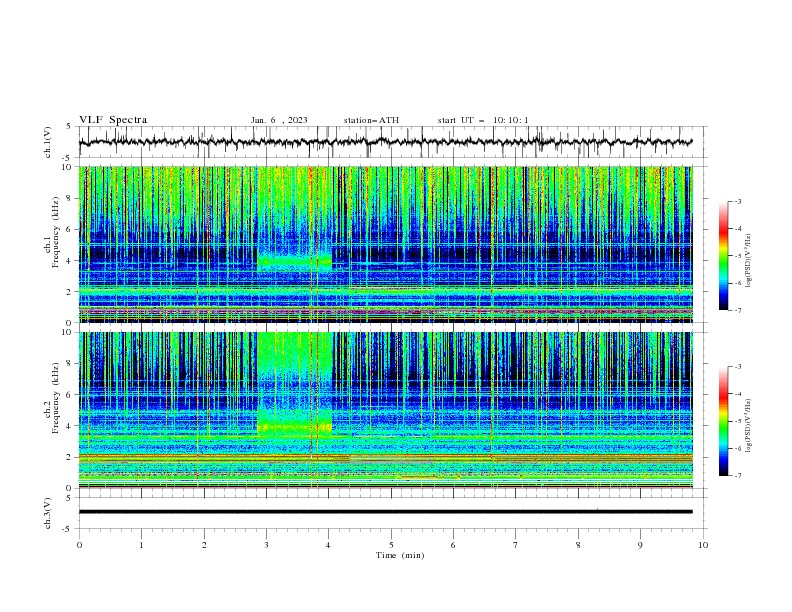This screenshot has height=612, width=792.
Task: Click time axis tick label "2"
Action: pyautogui.click(x=204, y=545)
